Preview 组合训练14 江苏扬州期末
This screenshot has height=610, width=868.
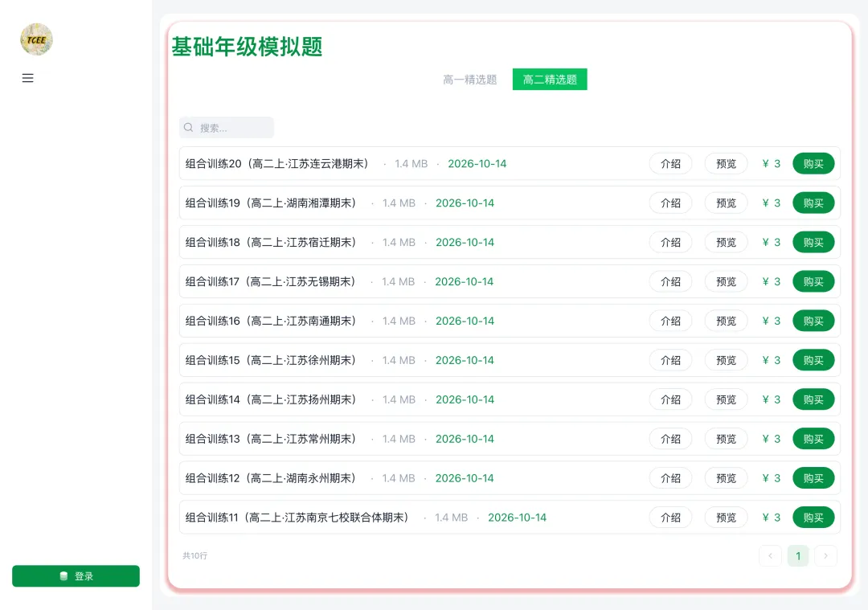pos(726,399)
